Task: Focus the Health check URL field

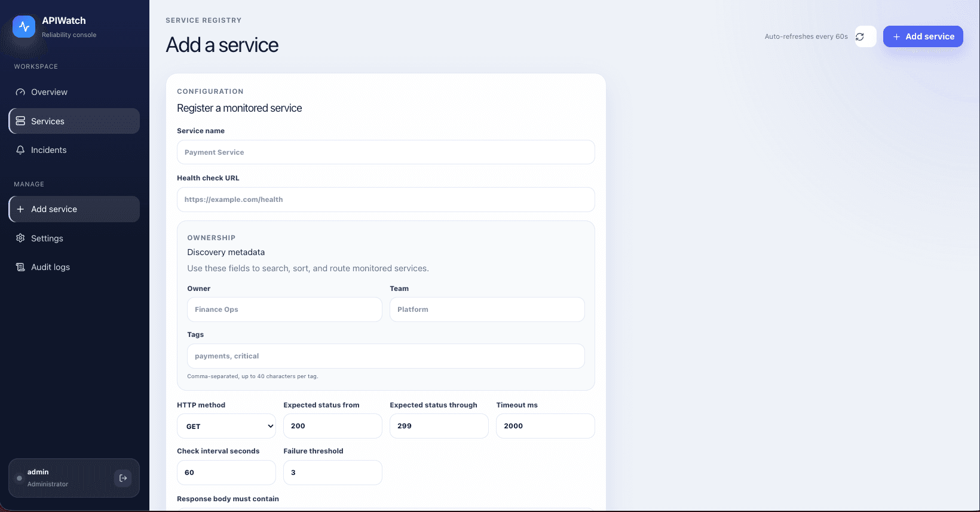Action: pos(386,200)
